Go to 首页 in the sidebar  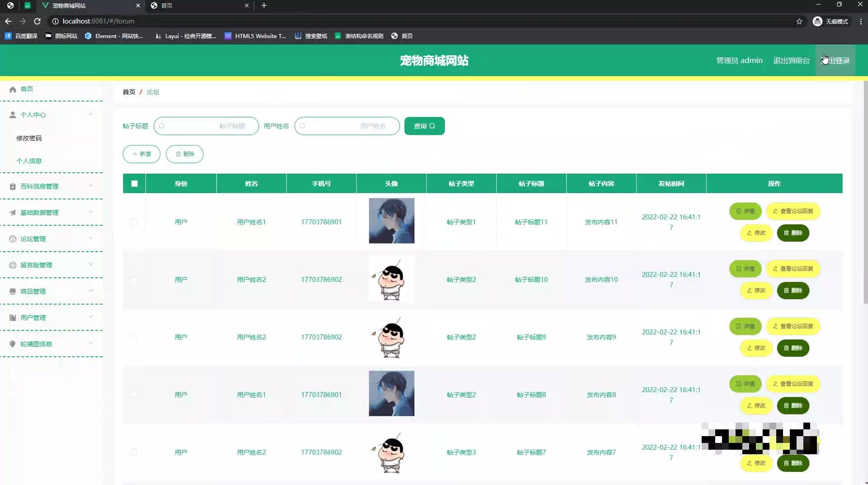(x=27, y=89)
